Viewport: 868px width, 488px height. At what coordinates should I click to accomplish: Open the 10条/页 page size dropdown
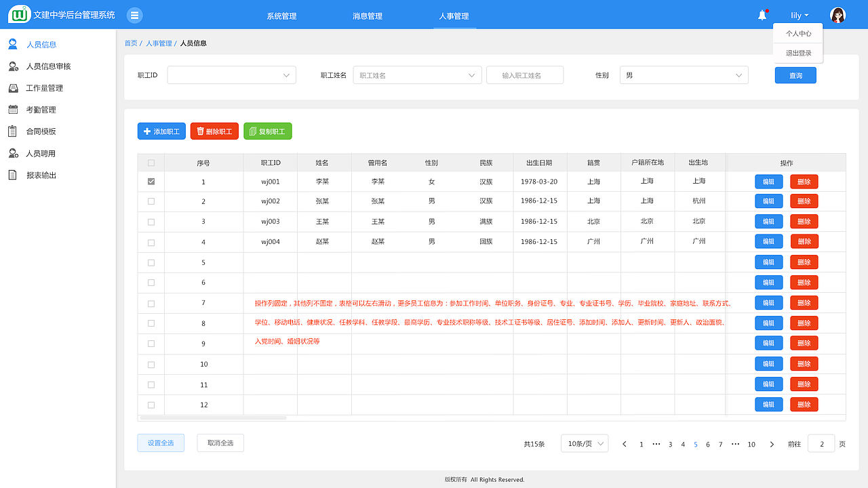[x=585, y=444]
